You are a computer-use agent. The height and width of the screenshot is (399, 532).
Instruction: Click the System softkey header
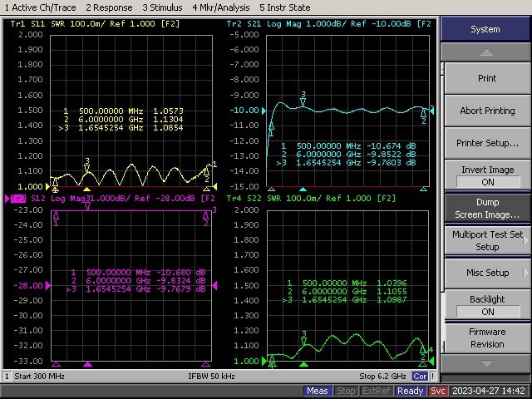[485, 29]
